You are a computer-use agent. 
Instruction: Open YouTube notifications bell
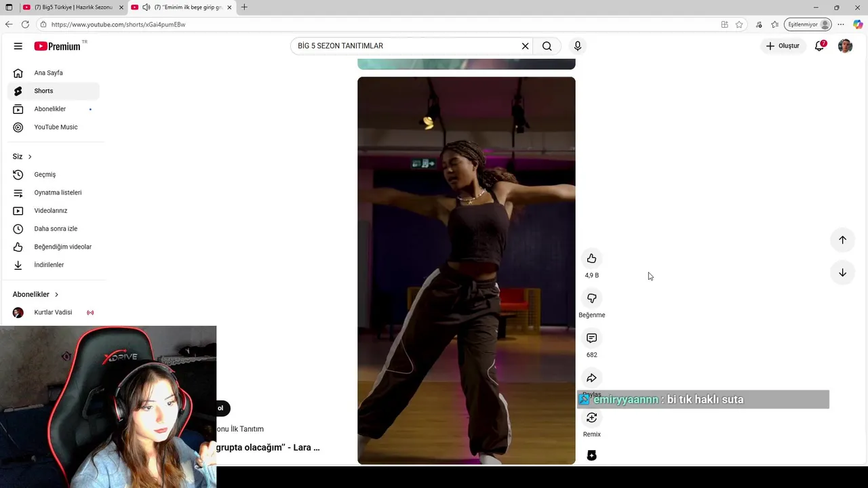click(x=820, y=46)
